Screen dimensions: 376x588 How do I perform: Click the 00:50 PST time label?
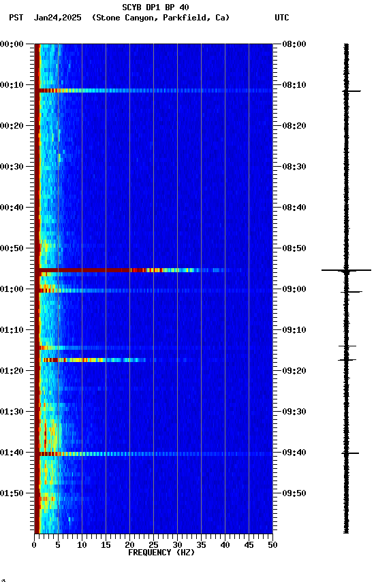(12, 248)
